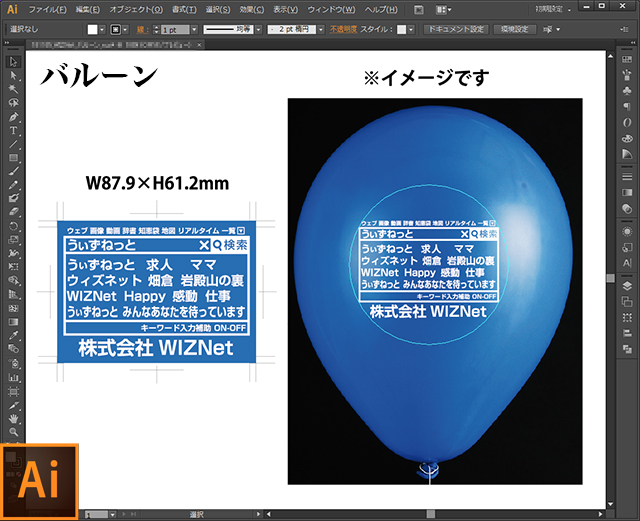Open the 効果(C) menu
Screen dimensions: 640x521
point(252,9)
